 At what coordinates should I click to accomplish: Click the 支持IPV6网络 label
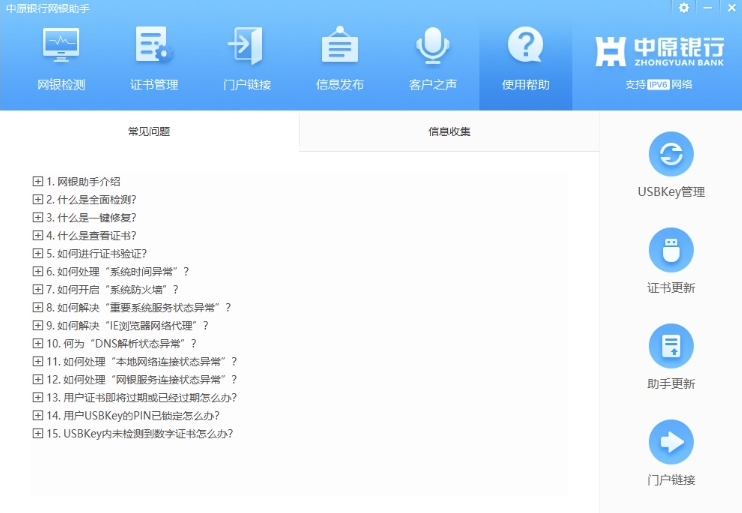coord(659,85)
